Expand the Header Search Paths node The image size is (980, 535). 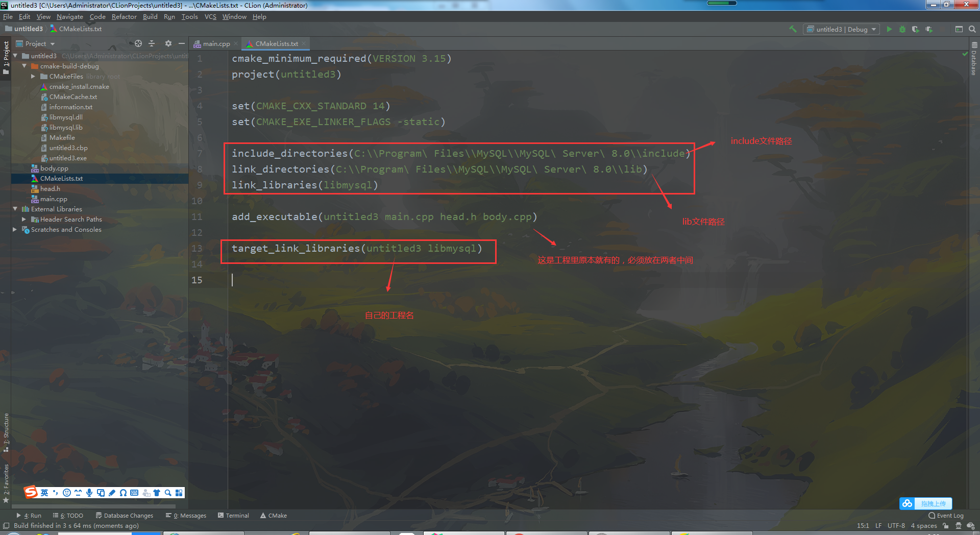[23, 219]
